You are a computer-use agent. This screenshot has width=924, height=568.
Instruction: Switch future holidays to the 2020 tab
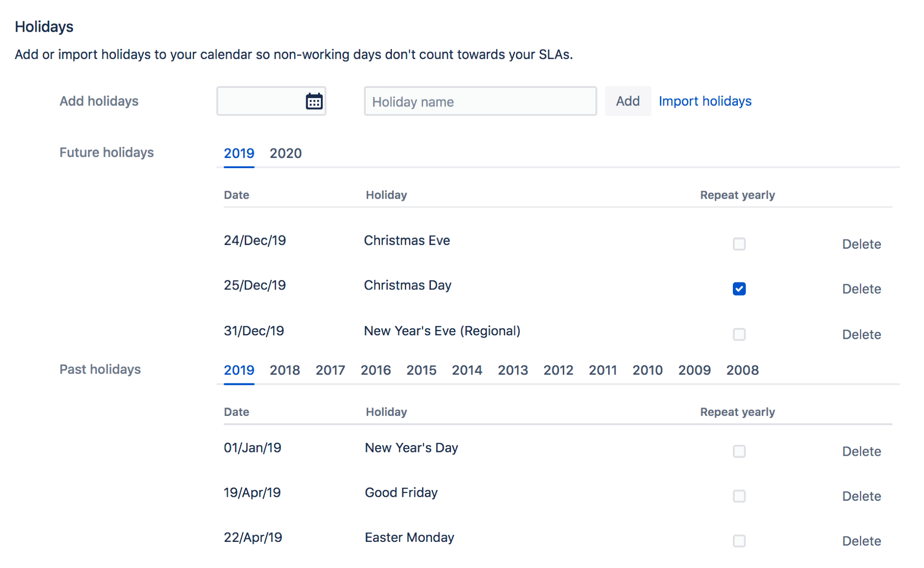point(286,153)
